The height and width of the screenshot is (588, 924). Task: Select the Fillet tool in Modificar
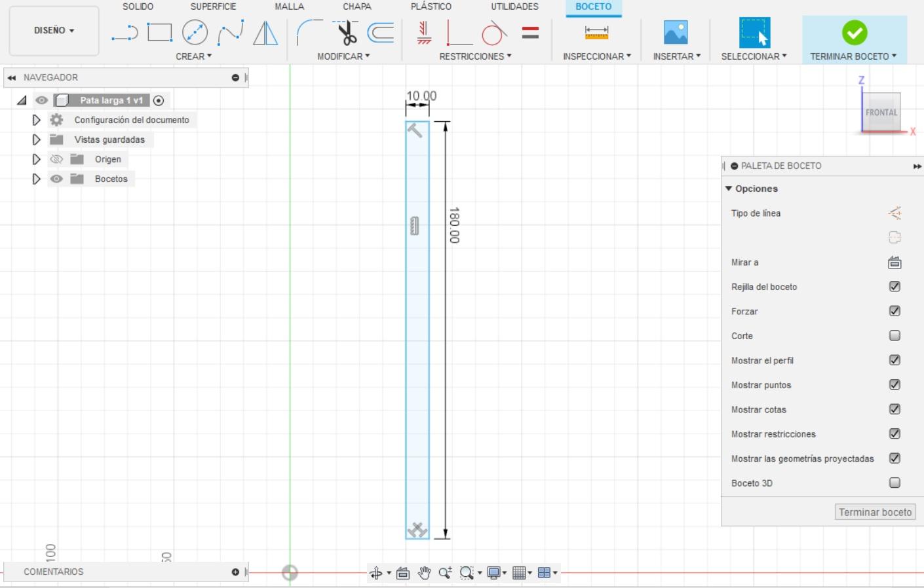[x=309, y=32]
